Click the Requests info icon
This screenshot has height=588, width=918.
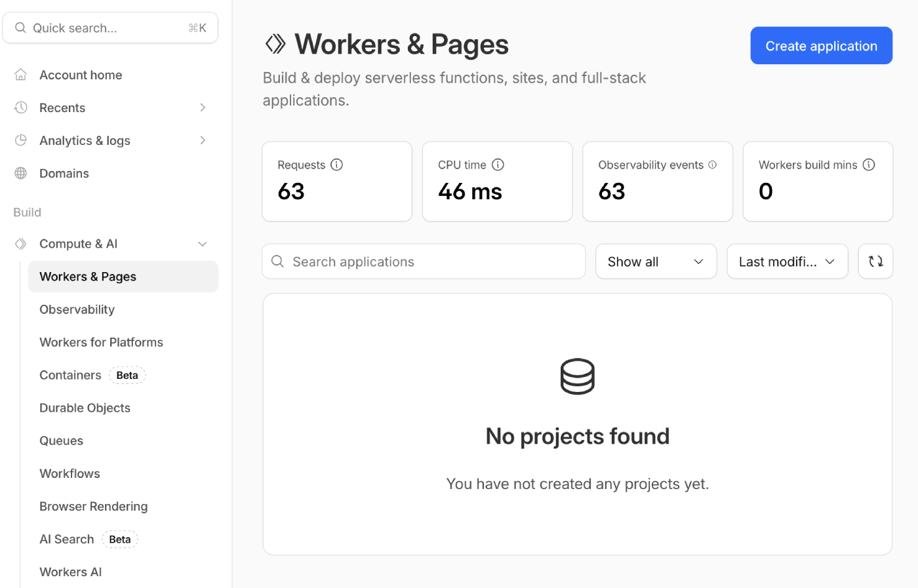coord(337,165)
